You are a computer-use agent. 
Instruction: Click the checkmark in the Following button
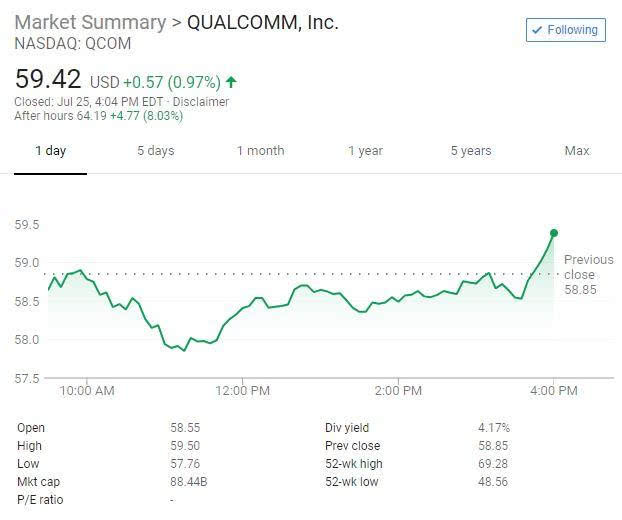pyautogui.click(x=537, y=30)
